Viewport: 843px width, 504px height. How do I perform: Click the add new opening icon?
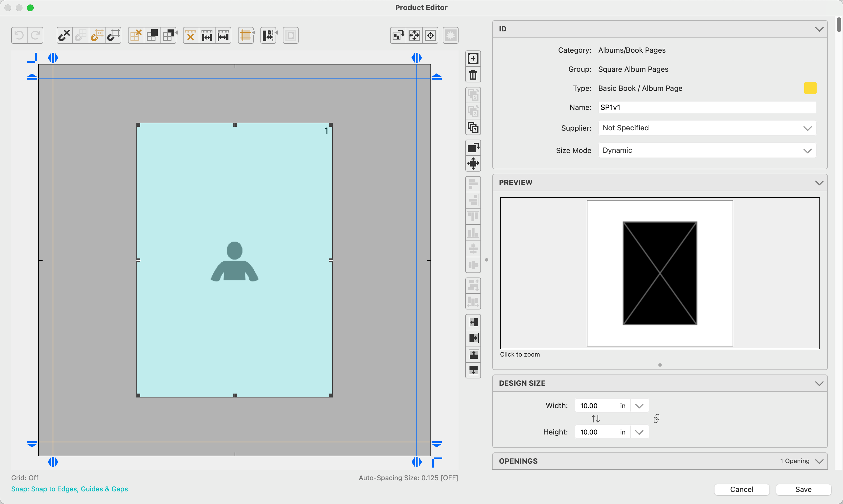pyautogui.click(x=473, y=58)
